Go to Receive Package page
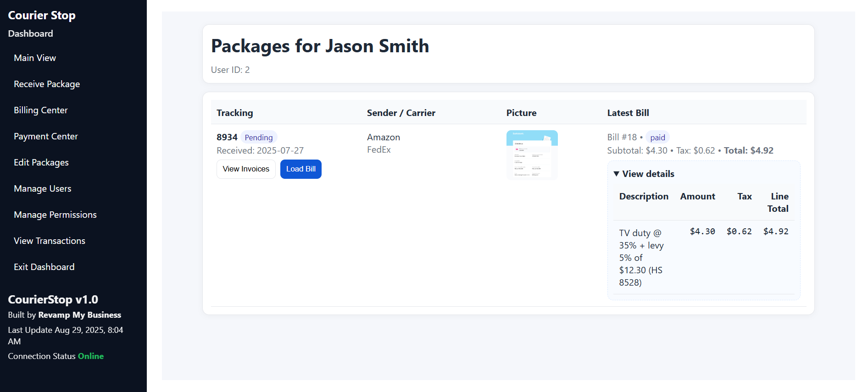This screenshot has height=392, width=868. pyautogui.click(x=47, y=84)
